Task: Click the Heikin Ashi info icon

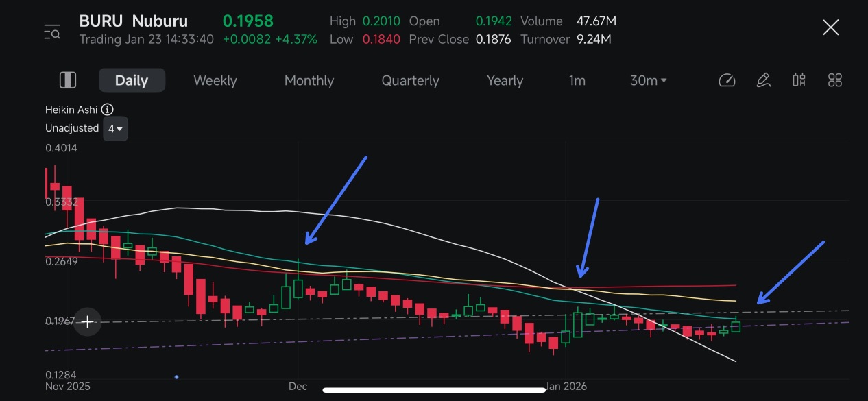Action: click(108, 110)
